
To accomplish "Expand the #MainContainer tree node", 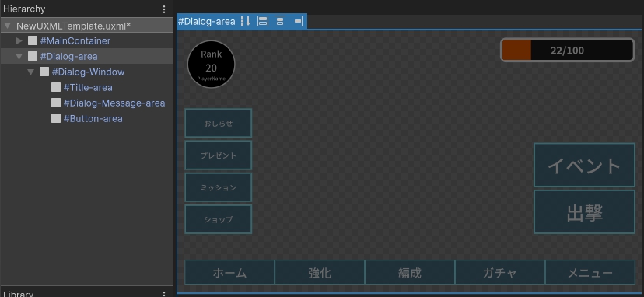I will pos(19,40).
